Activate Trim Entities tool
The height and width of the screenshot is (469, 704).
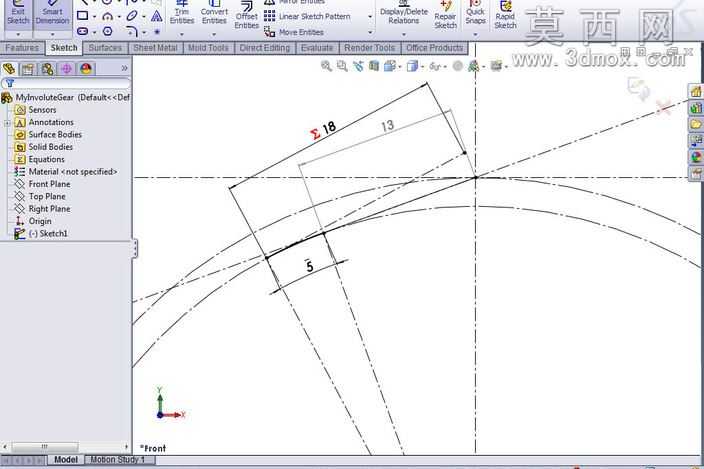click(182, 13)
